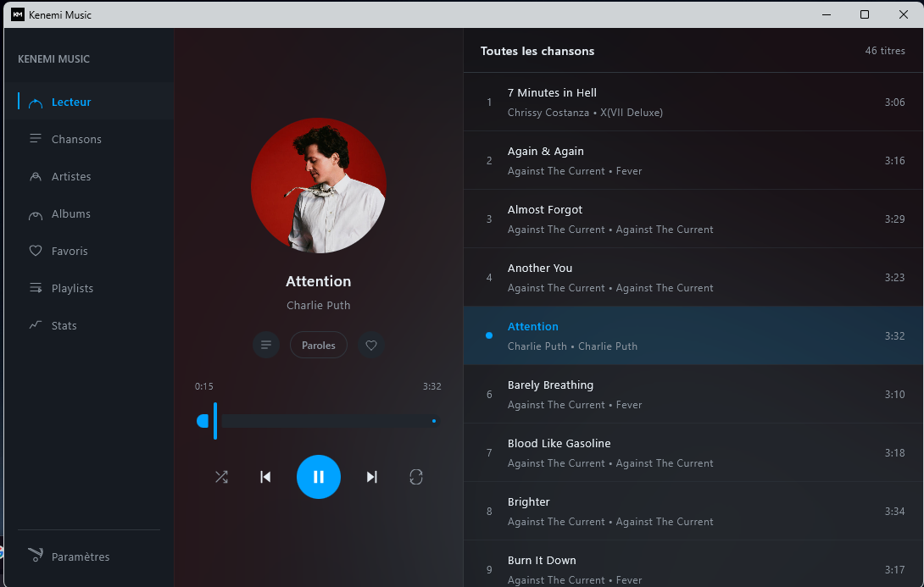Pause the current song
The image size is (924, 587).
(319, 477)
